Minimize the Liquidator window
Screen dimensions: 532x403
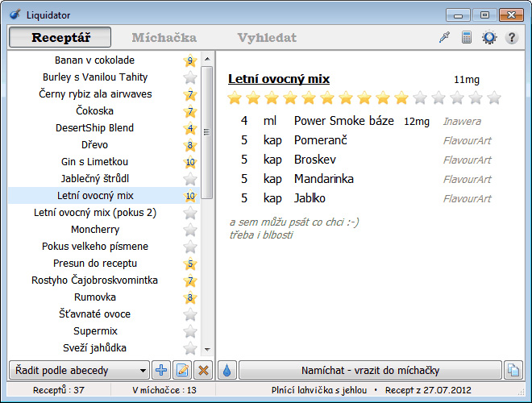point(458,15)
